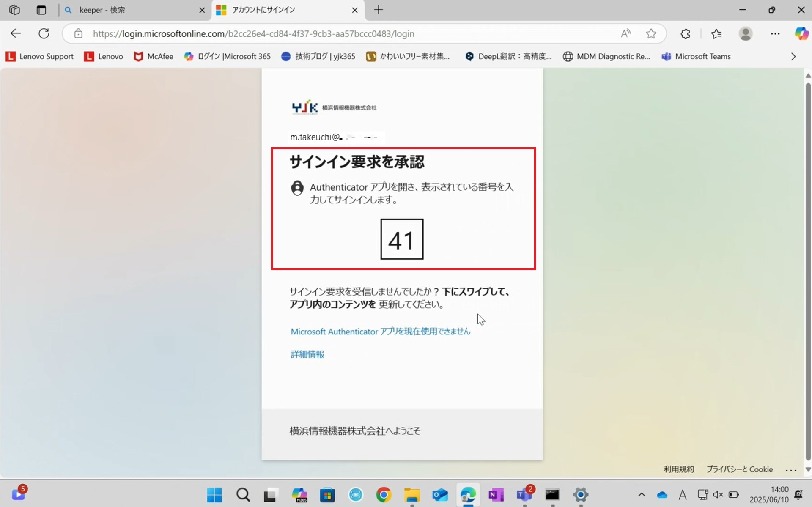
Task: Open Edge Settings and more menu
Action: (x=775, y=33)
